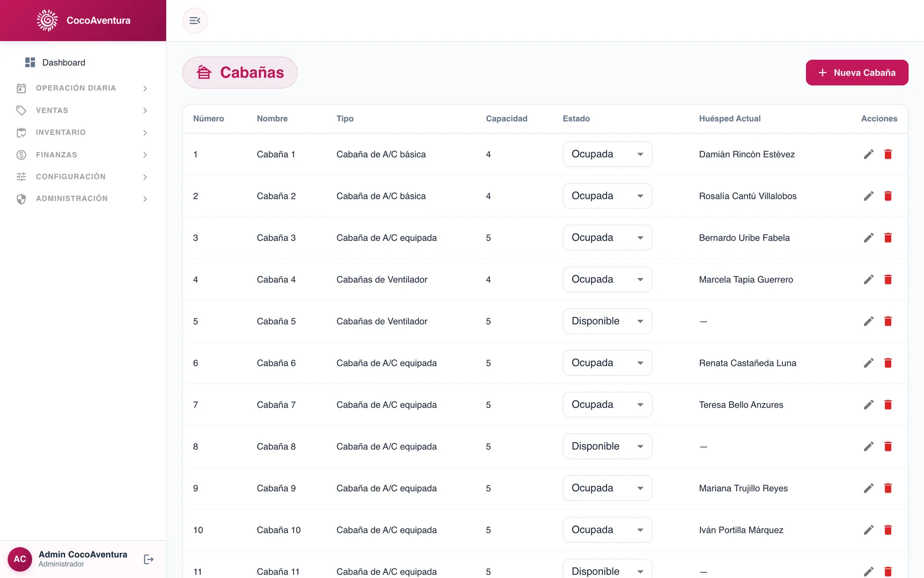Delete Cabaña 2 with trash icon
Viewport: 924px width, 578px height.
[888, 196]
